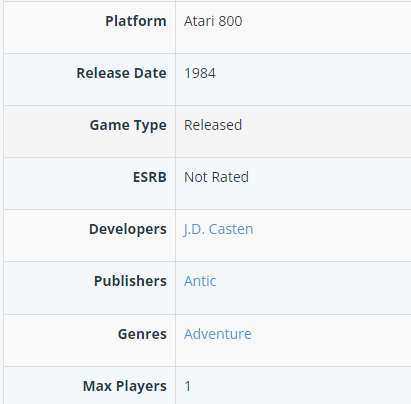Click the Atari 800 platform value

point(213,21)
